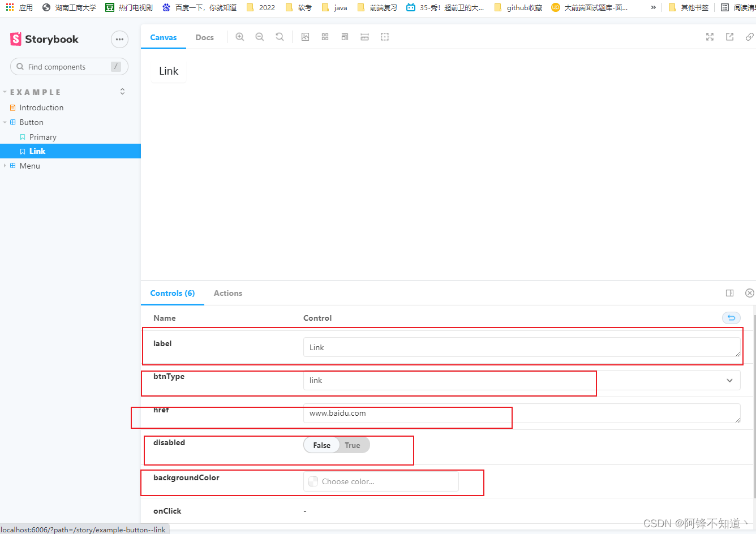Set disabled control to True
The height and width of the screenshot is (534, 756).
(353, 445)
